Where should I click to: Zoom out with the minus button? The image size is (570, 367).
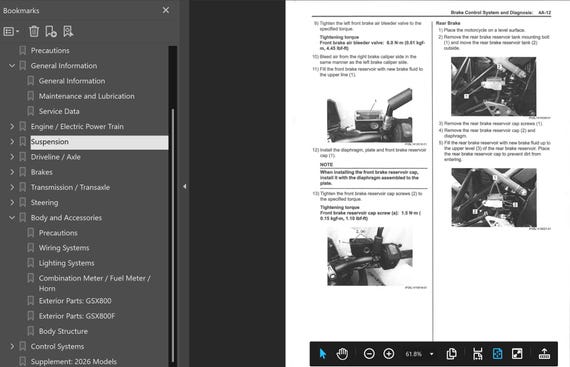point(369,354)
